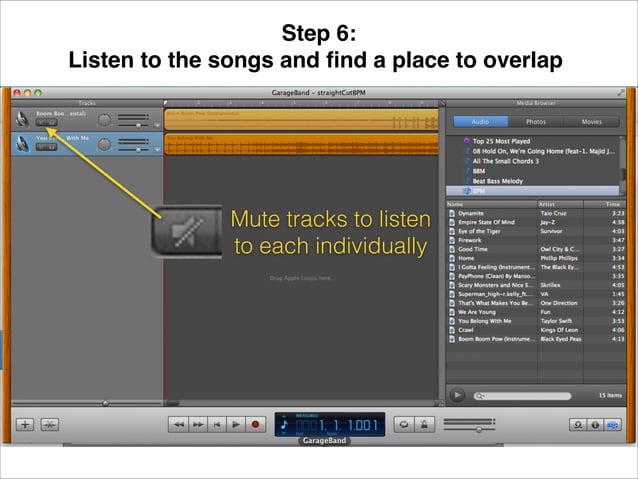The image size is (638, 479).
Task: Add a new track with the plus button
Action: 25,424
